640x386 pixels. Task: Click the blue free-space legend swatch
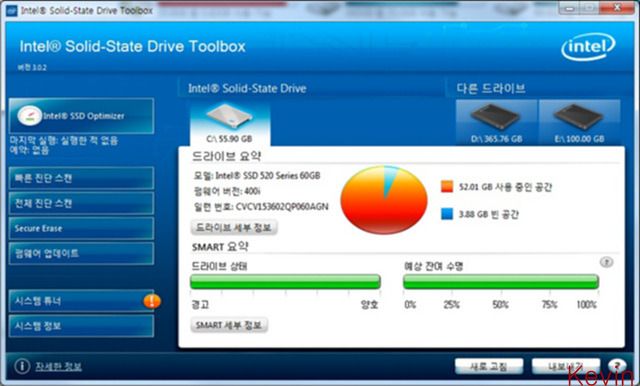click(x=447, y=214)
